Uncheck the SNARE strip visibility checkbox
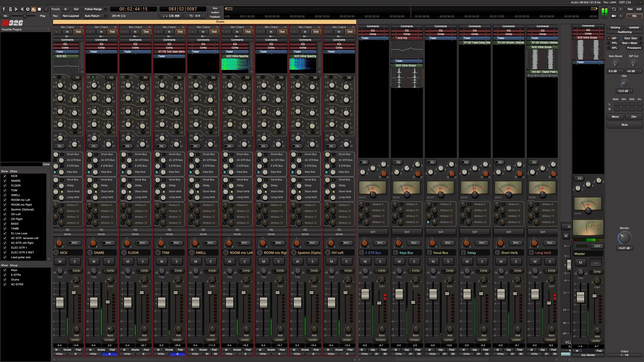This screenshot has width=644, height=362. pos(5,181)
